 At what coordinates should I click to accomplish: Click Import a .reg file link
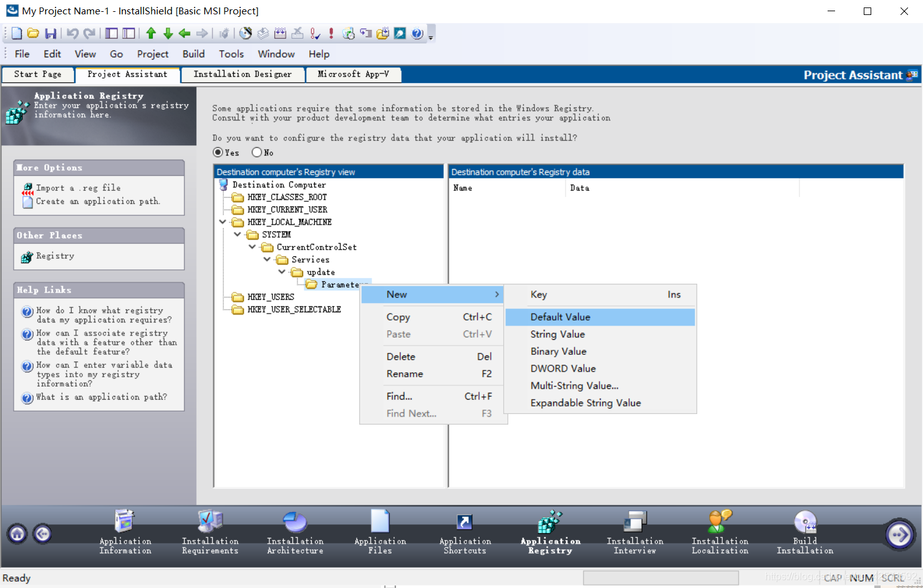tap(78, 188)
